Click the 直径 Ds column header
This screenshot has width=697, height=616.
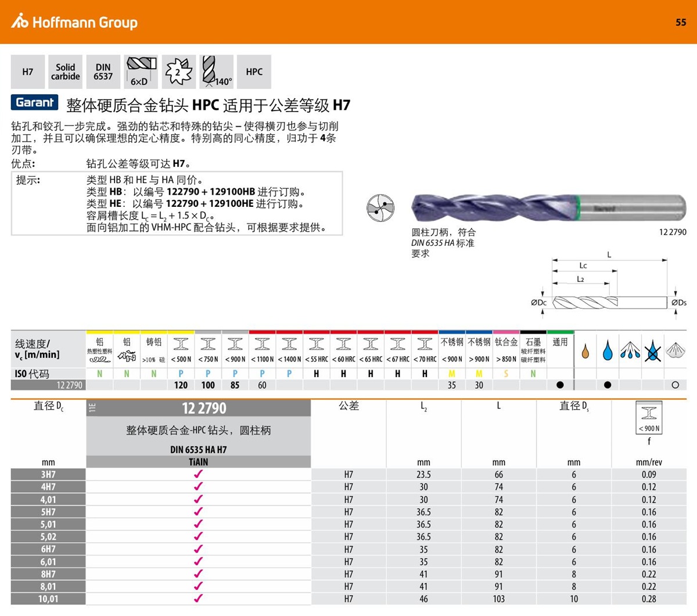point(574,406)
